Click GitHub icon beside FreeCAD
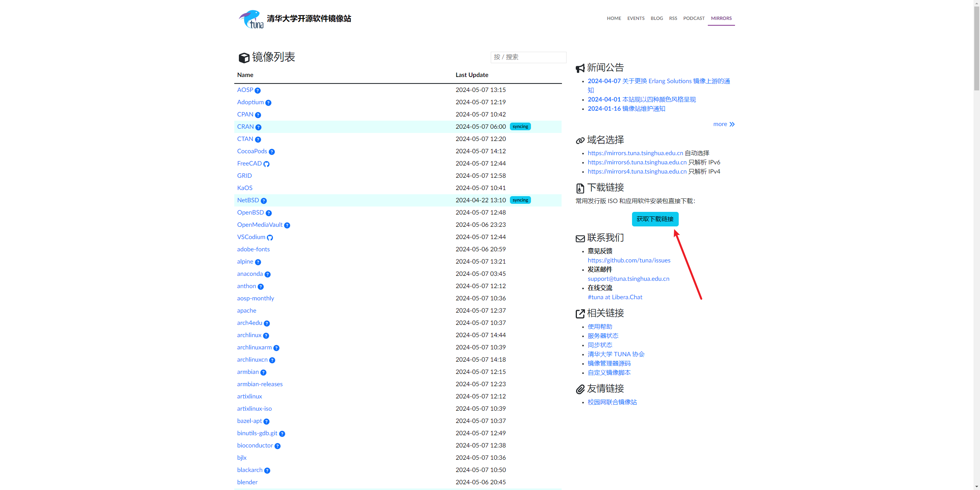Viewport: 980px width, 490px height. tap(266, 164)
